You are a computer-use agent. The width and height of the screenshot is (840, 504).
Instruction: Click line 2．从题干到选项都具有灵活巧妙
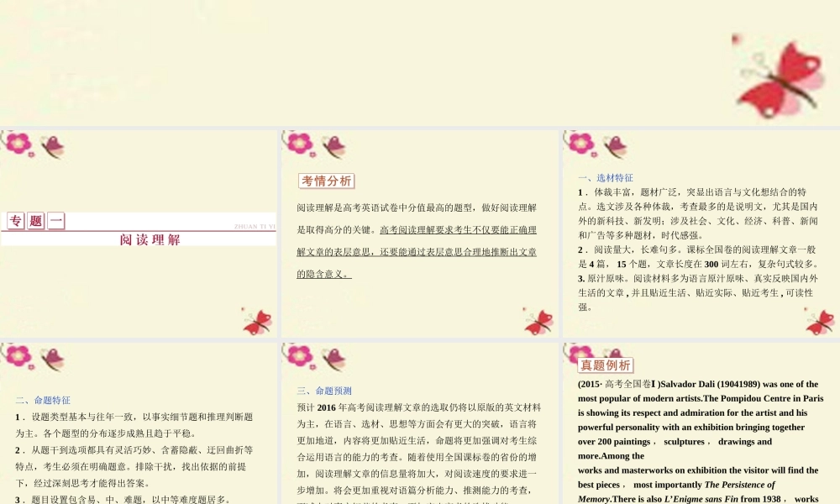(134, 450)
